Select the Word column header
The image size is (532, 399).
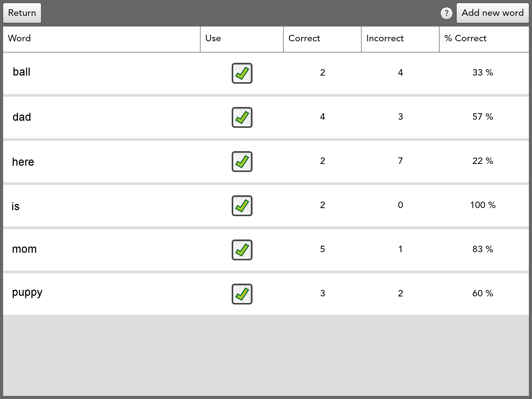pos(101,39)
